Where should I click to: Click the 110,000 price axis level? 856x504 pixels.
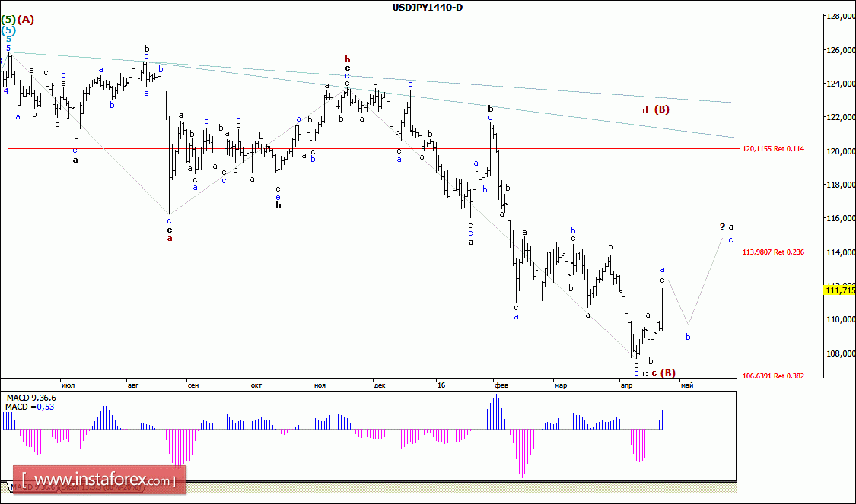point(842,319)
